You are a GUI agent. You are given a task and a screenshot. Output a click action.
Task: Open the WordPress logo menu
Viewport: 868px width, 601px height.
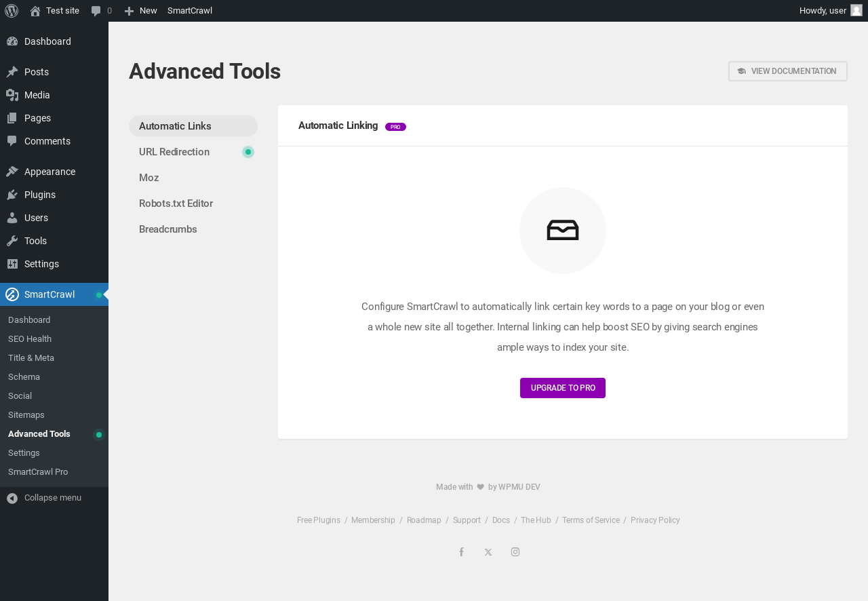(12, 11)
